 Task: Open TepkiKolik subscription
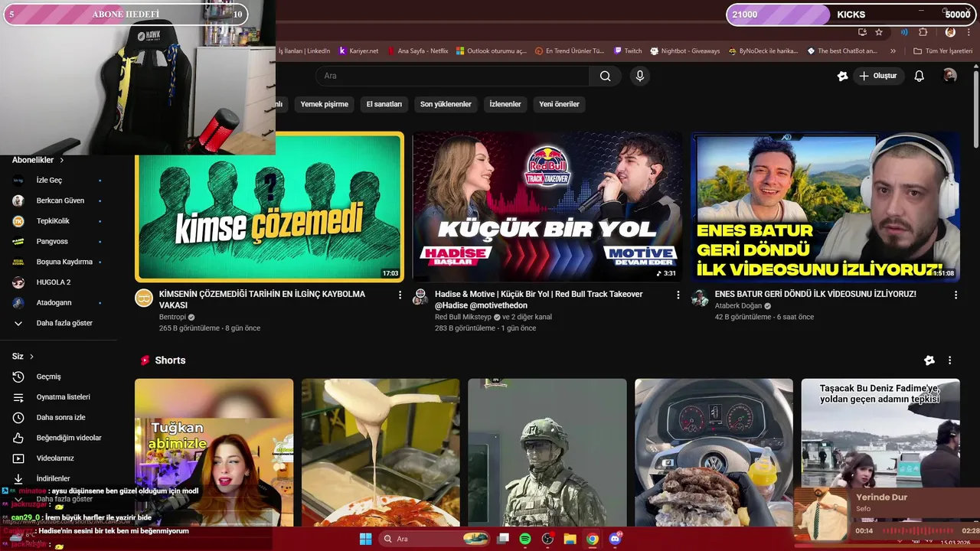tap(58, 221)
